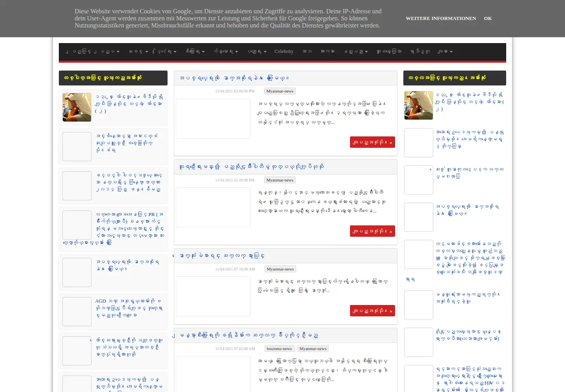The height and width of the screenshot is (392, 565).
Task: Click the date 11/04/2015 07:10:00 AM
Action: [x=235, y=269]
